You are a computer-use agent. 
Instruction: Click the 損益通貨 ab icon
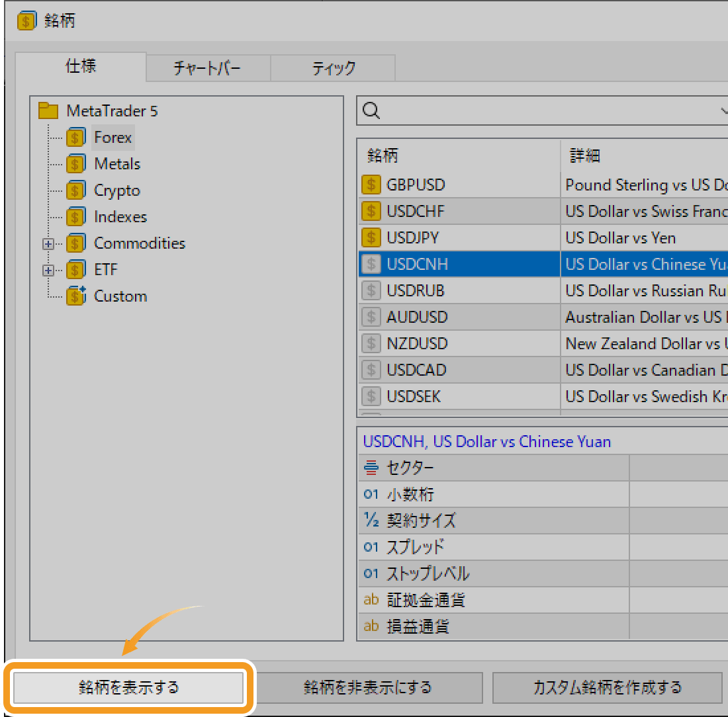371,626
